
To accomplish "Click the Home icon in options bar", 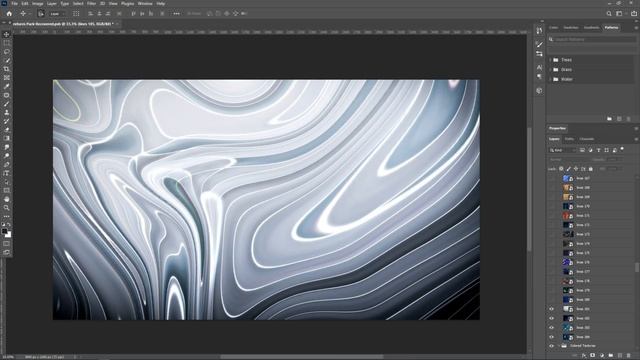I will click(x=9, y=13).
